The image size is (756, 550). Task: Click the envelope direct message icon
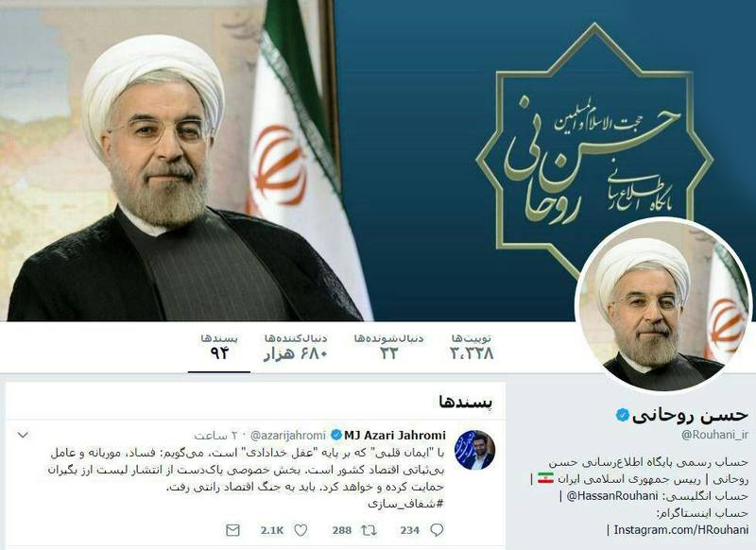pos(232,530)
